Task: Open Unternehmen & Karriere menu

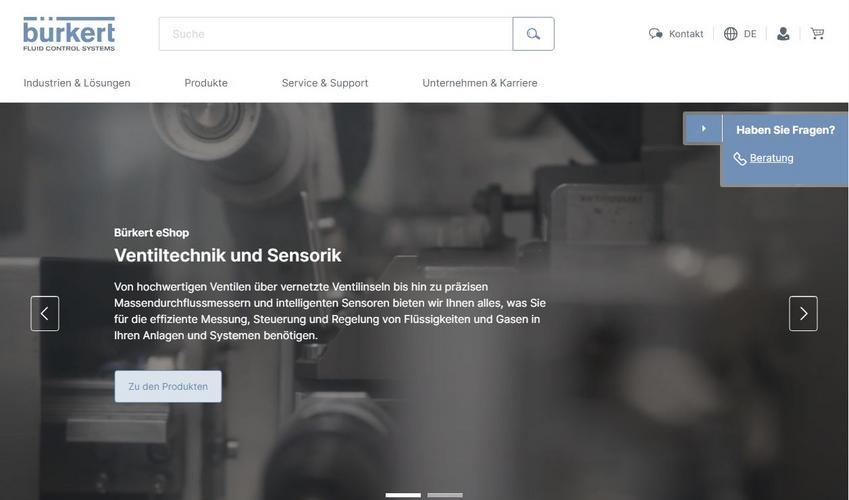Action: 480,83
